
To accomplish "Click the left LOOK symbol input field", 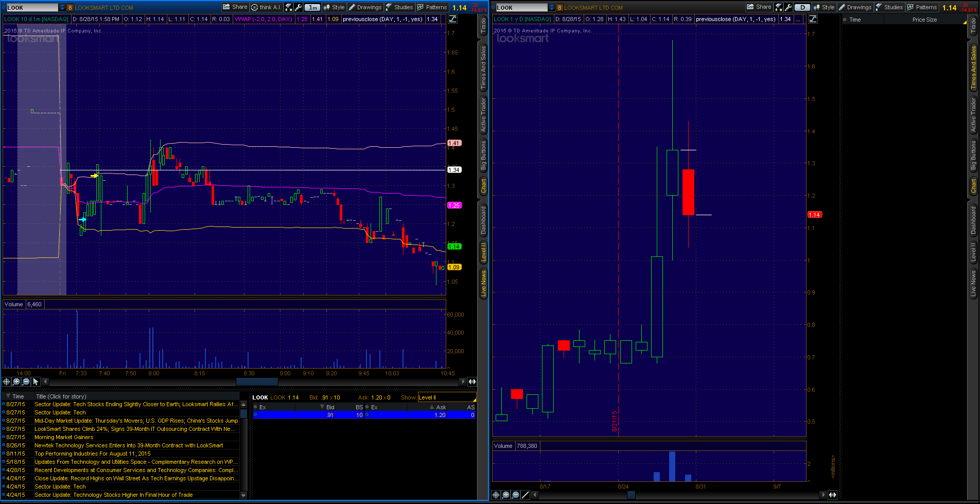I will [x=32, y=8].
